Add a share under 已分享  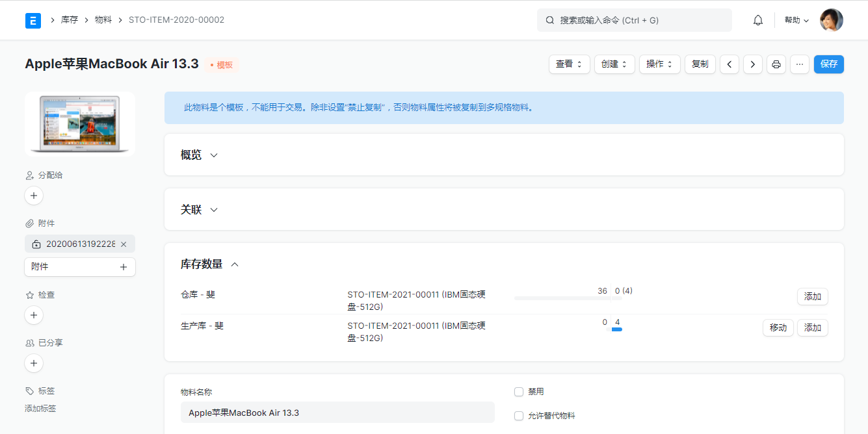click(x=34, y=363)
